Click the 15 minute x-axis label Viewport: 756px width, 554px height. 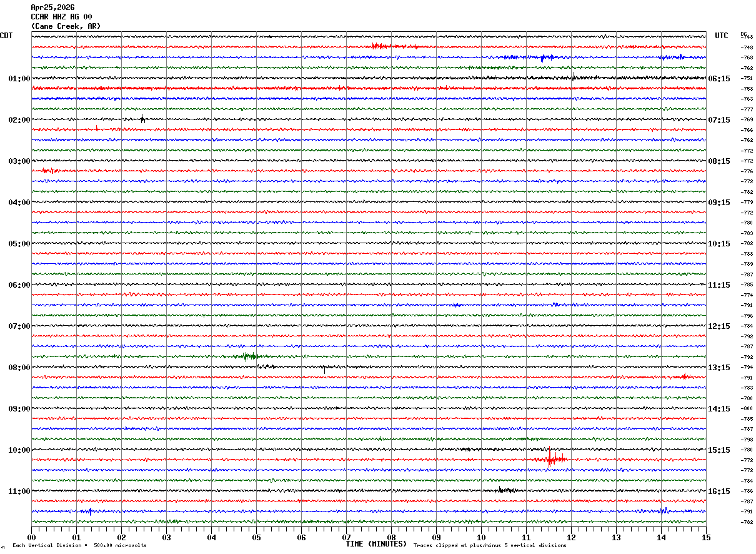pyautogui.click(x=706, y=537)
